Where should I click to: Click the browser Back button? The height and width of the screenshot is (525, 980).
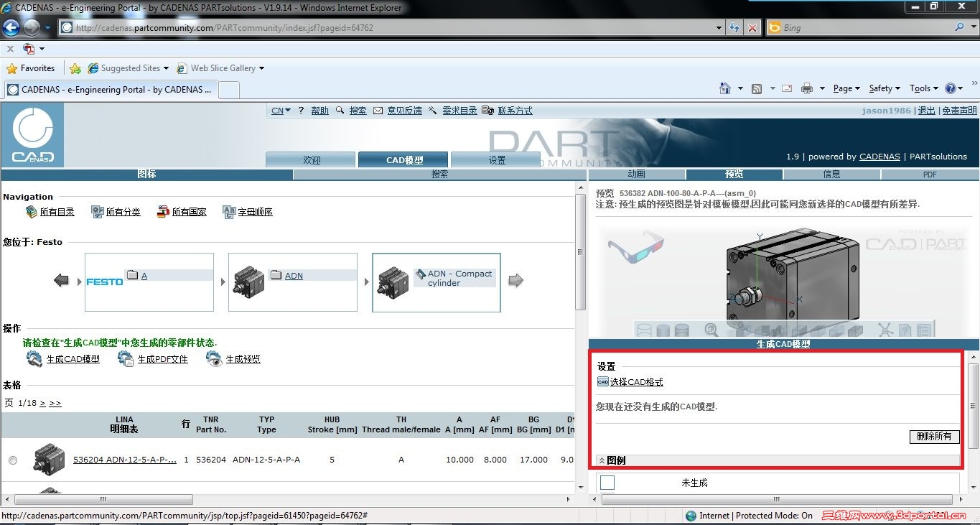(11, 28)
